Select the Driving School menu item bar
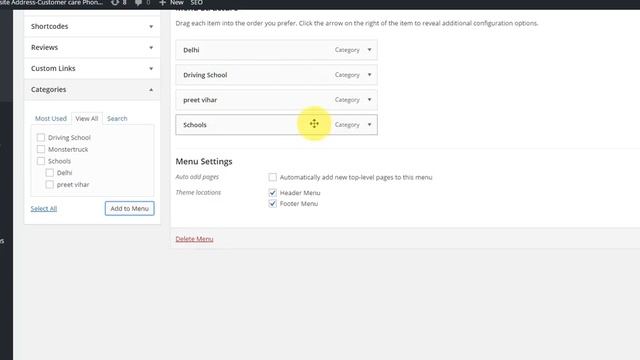Viewport: 640px width, 360px height. (276, 75)
